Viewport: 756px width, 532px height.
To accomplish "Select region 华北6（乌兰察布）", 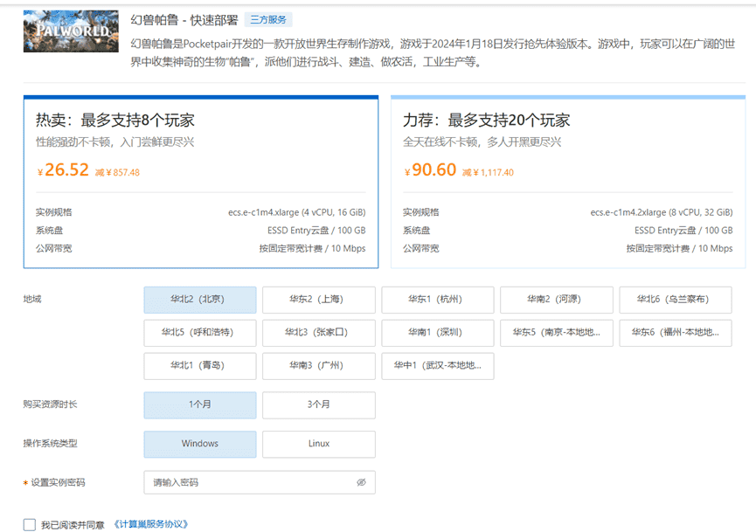I will coord(676,300).
